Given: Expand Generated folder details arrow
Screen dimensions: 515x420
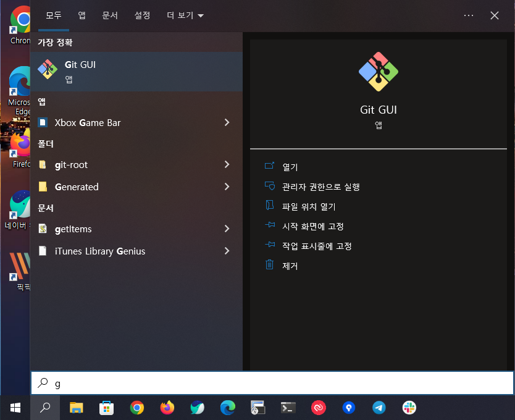Looking at the screenshot, I should tap(227, 187).
